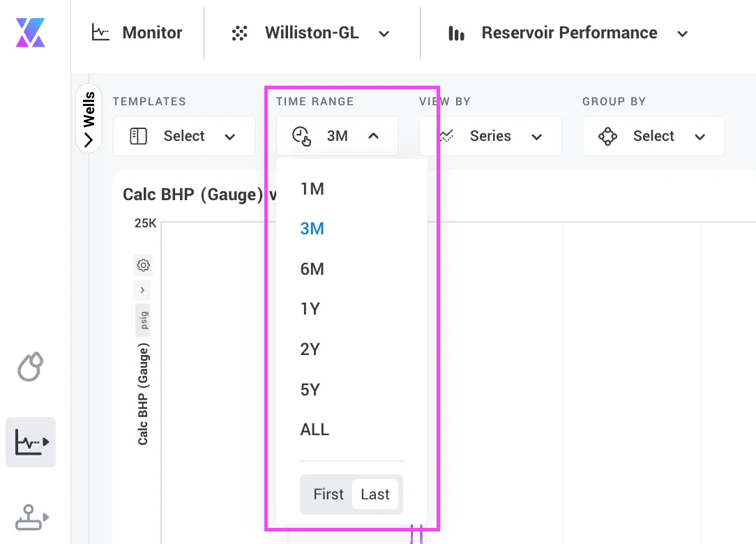Open the oil drop sidebar icon
The height and width of the screenshot is (544, 756).
click(31, 367)
